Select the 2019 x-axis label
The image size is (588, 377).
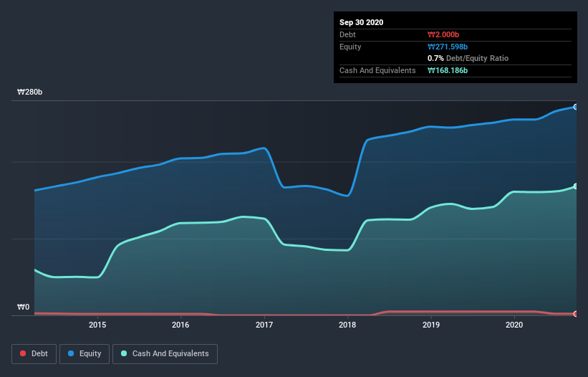pos(431,325)
